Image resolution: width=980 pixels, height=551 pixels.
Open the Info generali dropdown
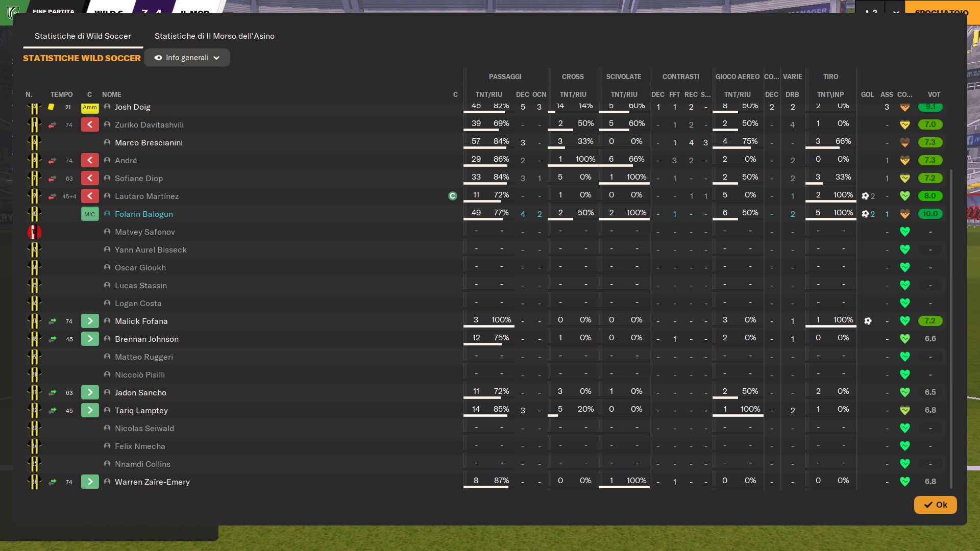(187, 58)
